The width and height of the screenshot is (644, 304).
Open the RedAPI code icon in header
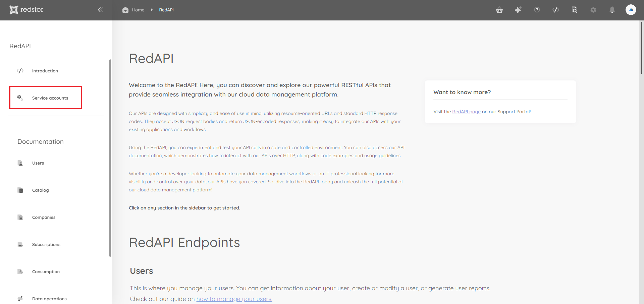coord(556,10)
